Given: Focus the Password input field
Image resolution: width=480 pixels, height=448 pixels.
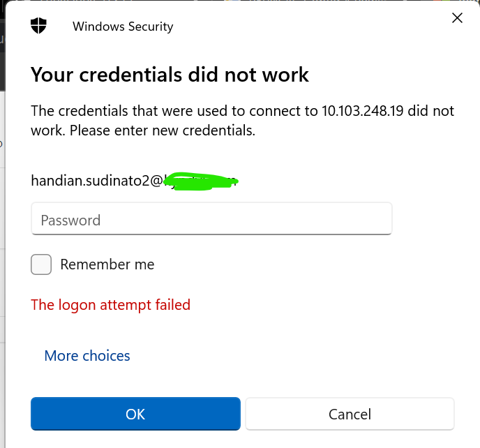Looking at the screenshot, I should pos(211,218).
